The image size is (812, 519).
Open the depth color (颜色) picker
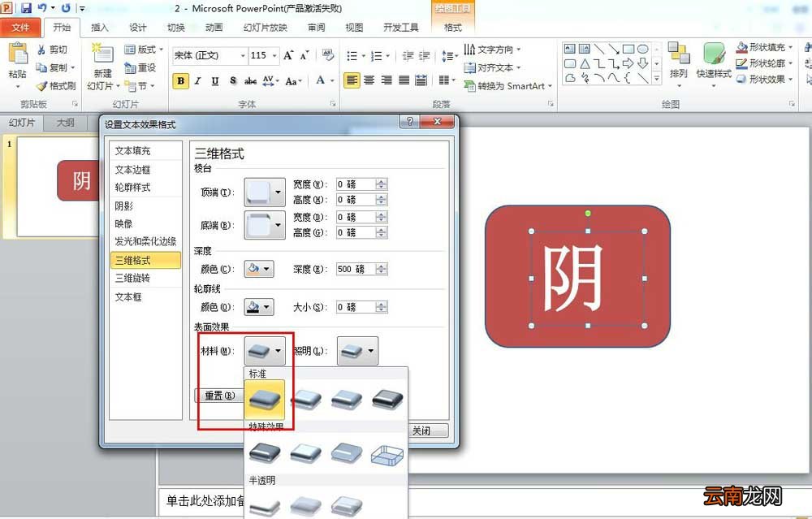(x=258, y=269)
